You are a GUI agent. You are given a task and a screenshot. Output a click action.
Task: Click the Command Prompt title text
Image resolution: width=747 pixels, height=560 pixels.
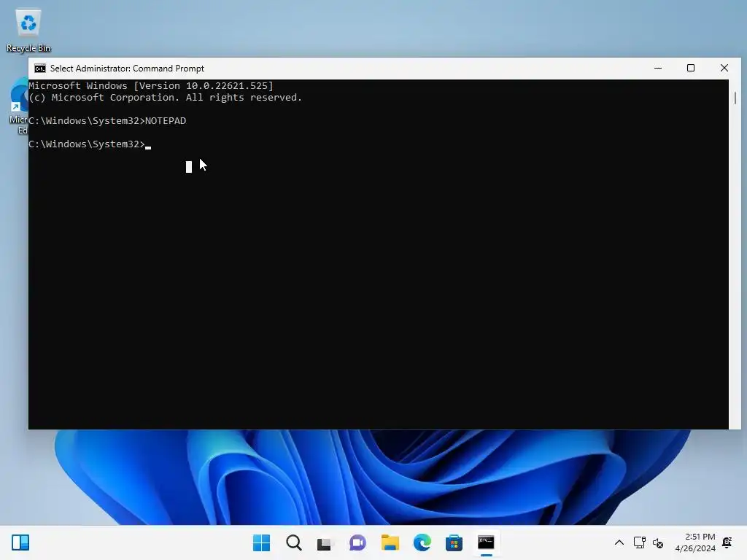point(127,69)
